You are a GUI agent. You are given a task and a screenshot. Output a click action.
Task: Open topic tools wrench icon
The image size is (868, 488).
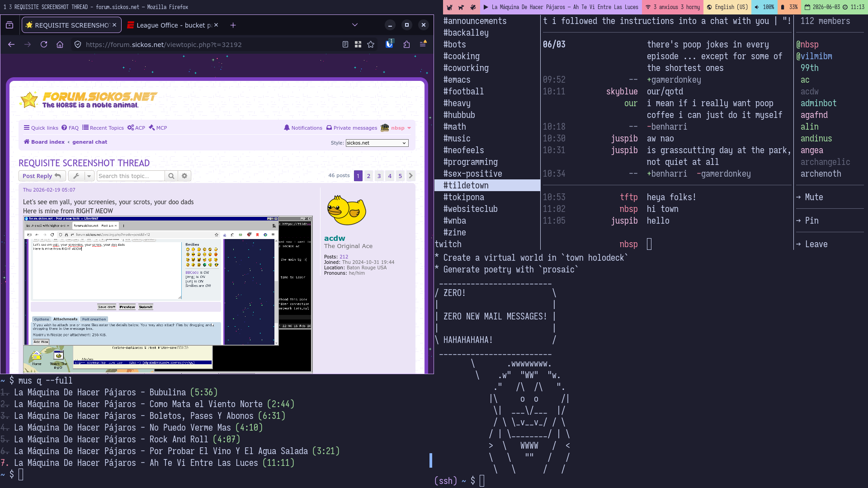(x=76, y=176)
